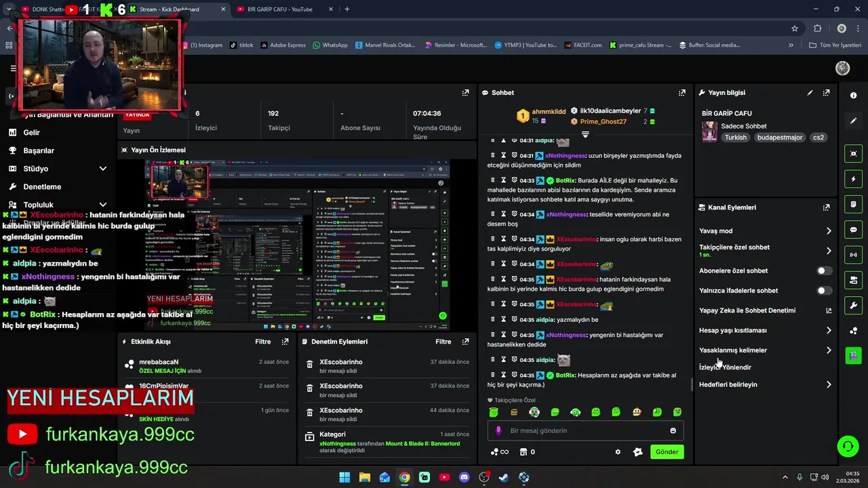Click the green clapperboard icon in right sidebar
Viewport: 868px width, 488px height.
[x=853, y=355]
